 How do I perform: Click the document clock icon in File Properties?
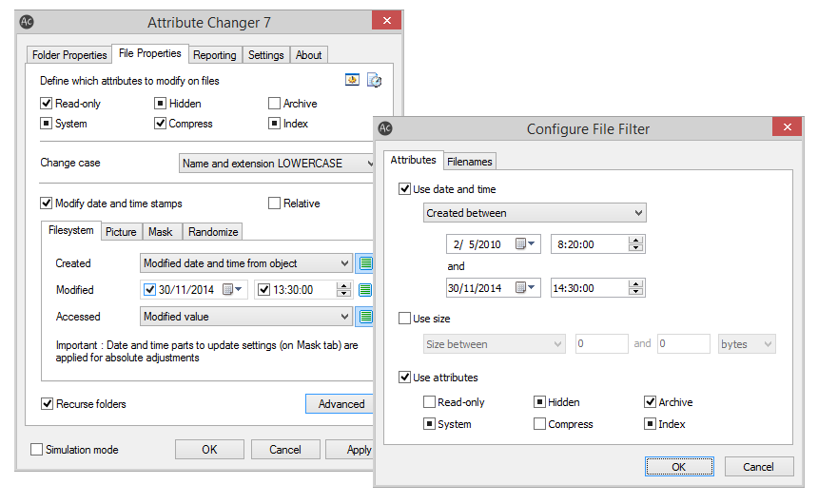point(374,80)
